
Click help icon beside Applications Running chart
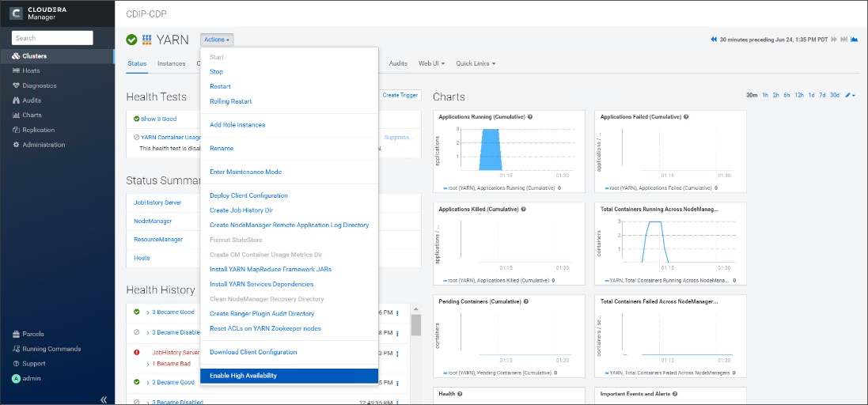pos(530,117)
